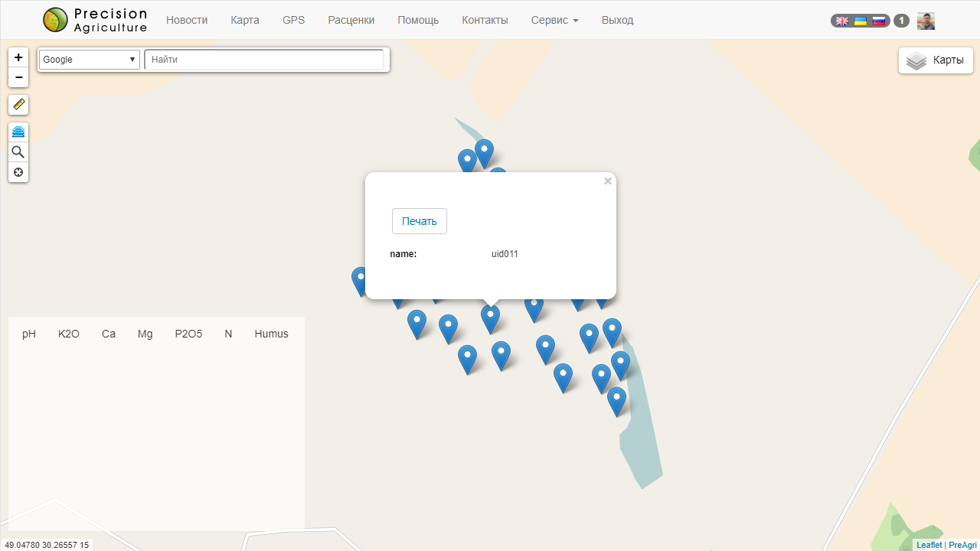
Task: Switch to the Humus tab
Action: click(271, 334)
